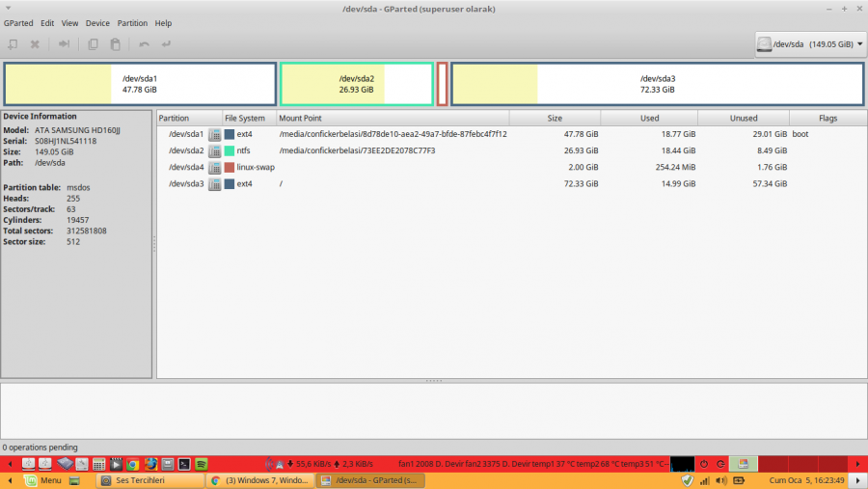Click the pane divider handle beside Device Information
868x489 pixels.
click(x=154, y=244)
